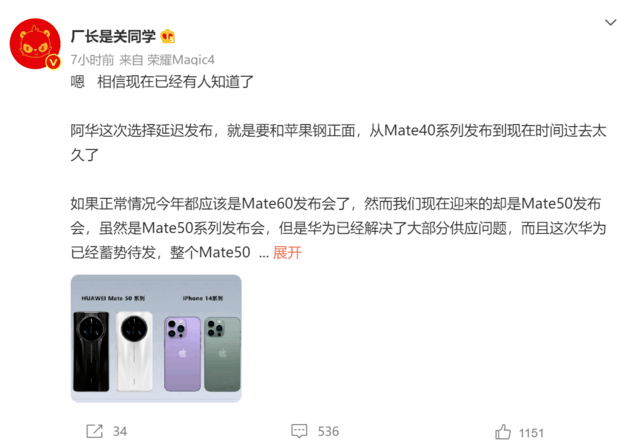
Task: Click the orange verified V badge
Action: point(53,62)
